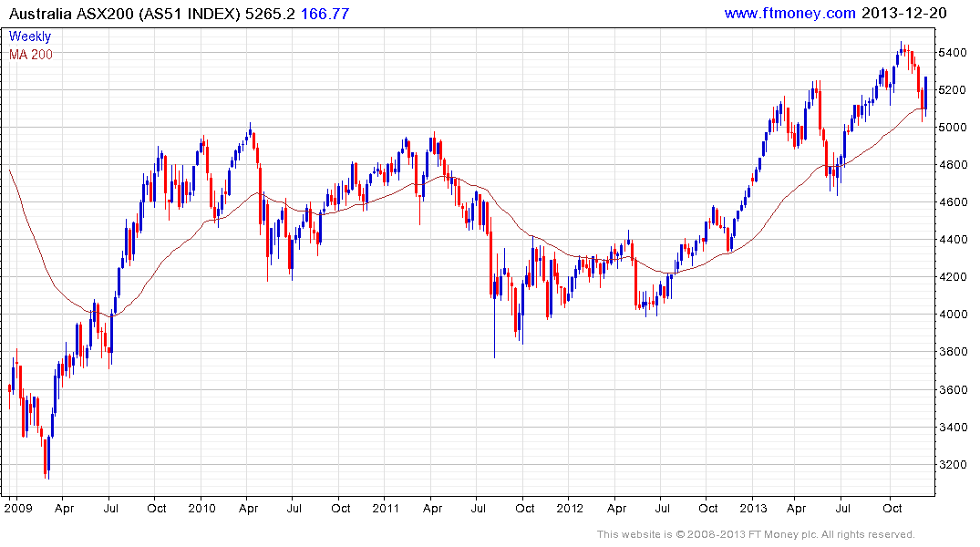Select the last price value 5265.2
This screenshot has width=980, height=547.
point(270,14)
